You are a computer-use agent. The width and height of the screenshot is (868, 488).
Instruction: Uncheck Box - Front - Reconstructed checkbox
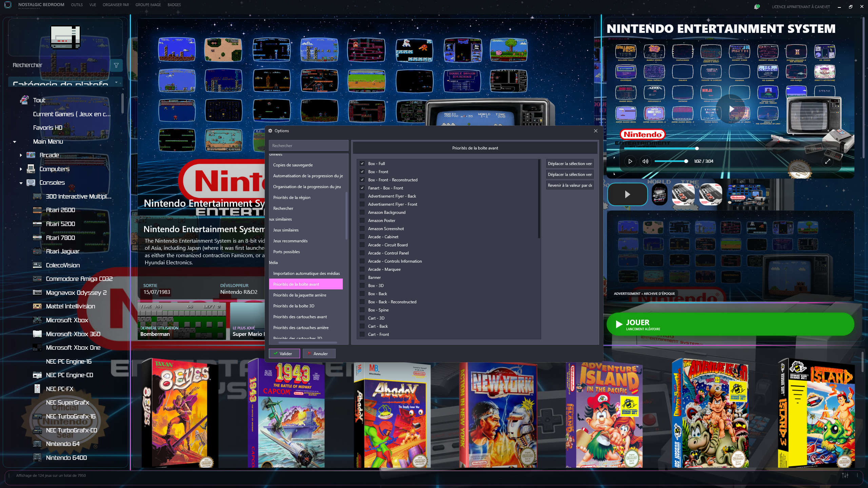point(362,180)
